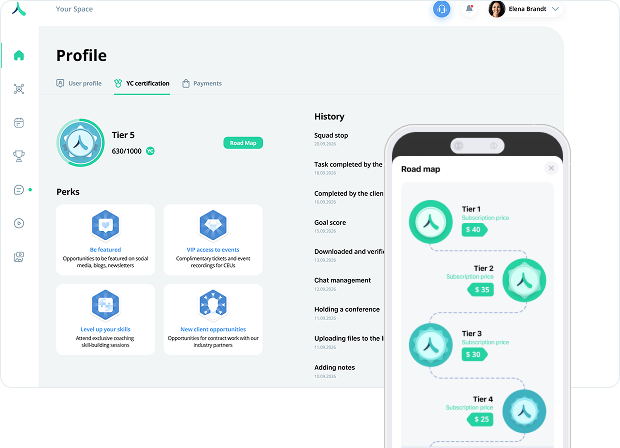Open the chat messages icon in sidebar

(x=19, y=190)
